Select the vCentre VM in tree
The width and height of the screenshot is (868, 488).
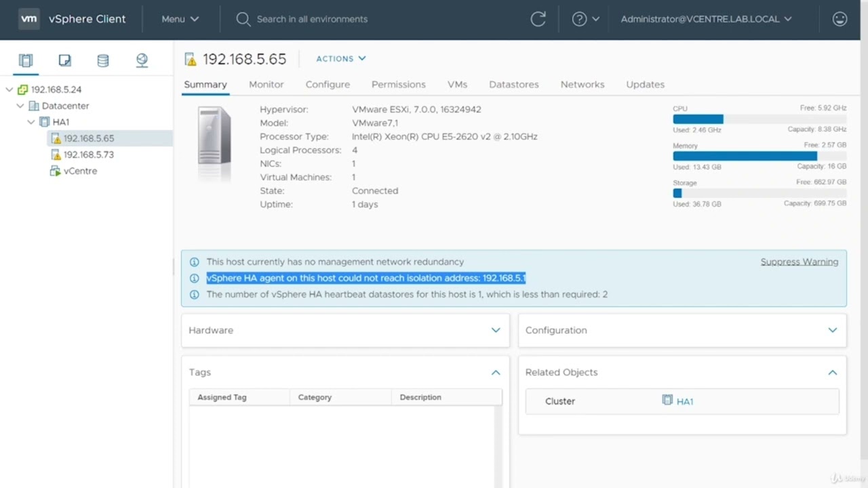80,171
